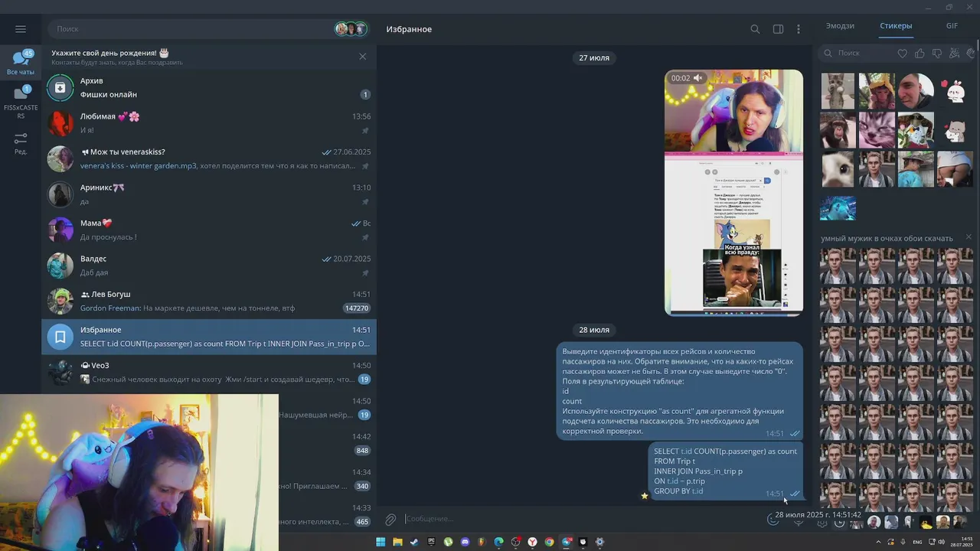Focus the Сообщение message input
Image resolution: width=980 pixels, height=551 pixels.
pos(582,519)
